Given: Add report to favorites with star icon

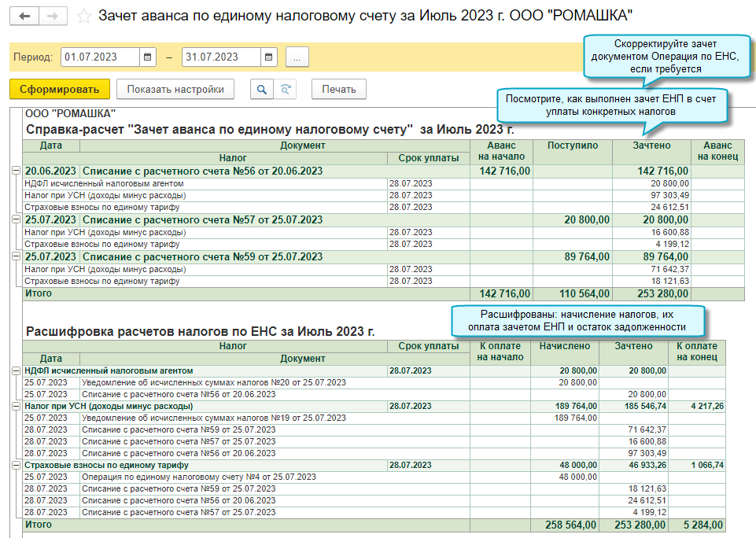Looking at the screenshot, I should (84, 17).
